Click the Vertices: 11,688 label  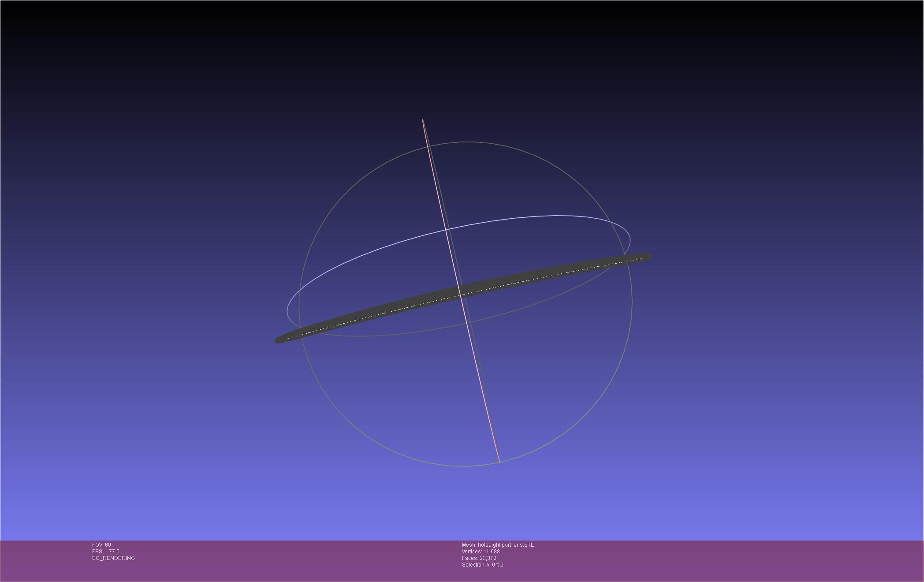(481, 552)
